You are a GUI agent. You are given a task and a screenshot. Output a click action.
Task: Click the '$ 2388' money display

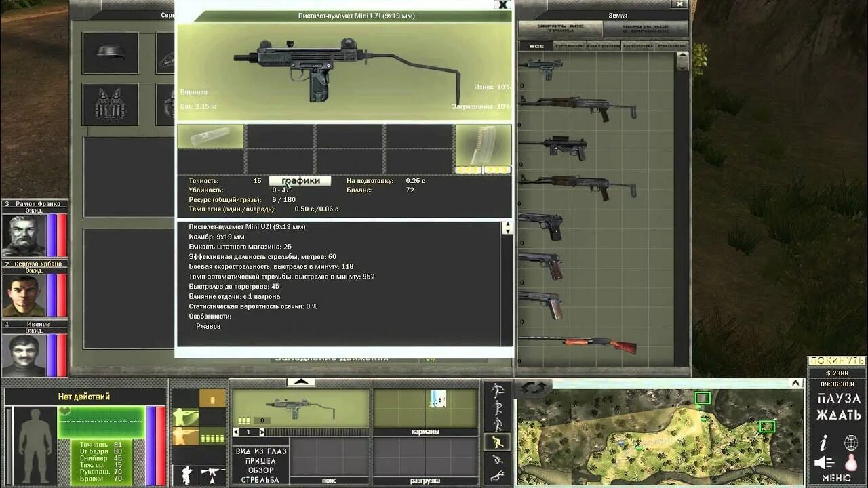coord(837,373)
